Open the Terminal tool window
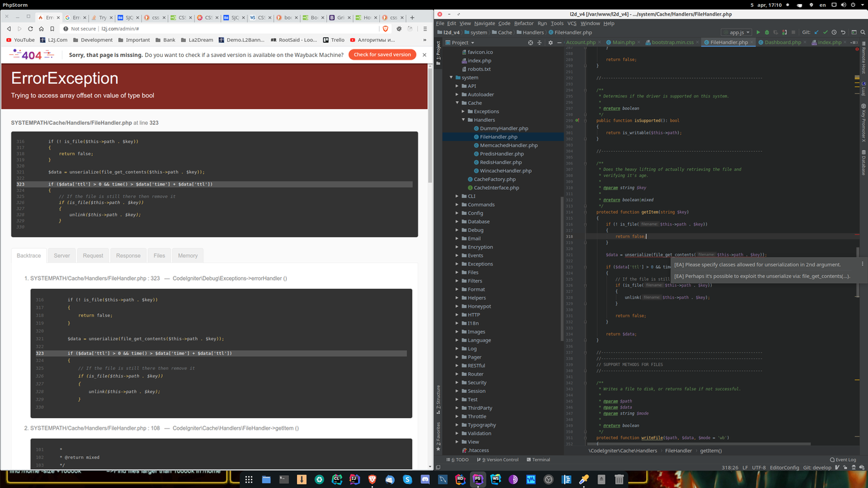Viewport: 868px width, 488px height. (538, 460)
